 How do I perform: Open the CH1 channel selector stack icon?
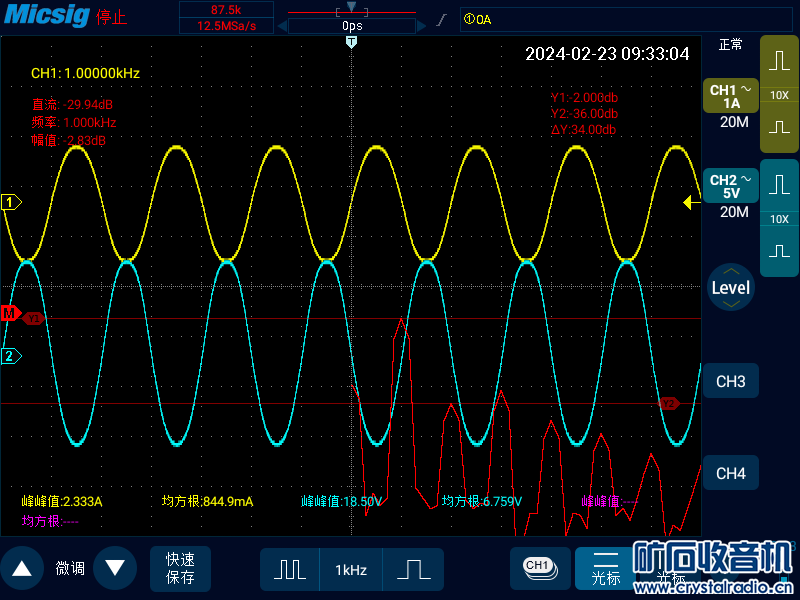540,568
